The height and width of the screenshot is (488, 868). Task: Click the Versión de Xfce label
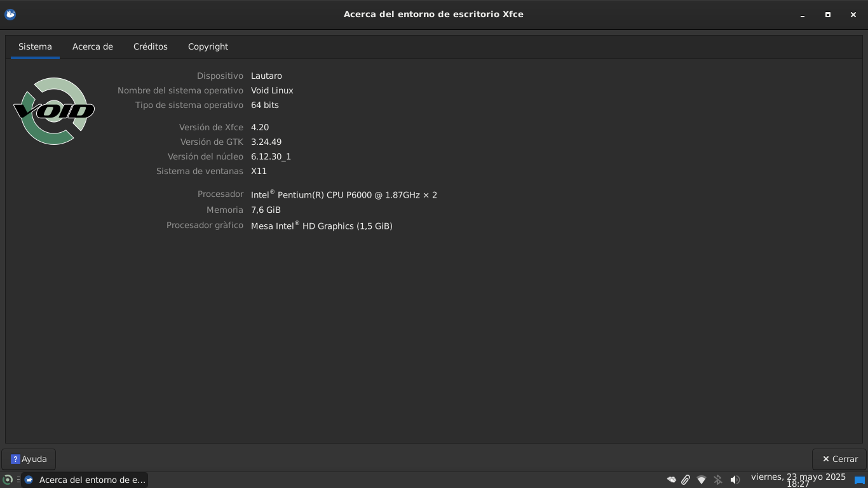click(211, 127)
